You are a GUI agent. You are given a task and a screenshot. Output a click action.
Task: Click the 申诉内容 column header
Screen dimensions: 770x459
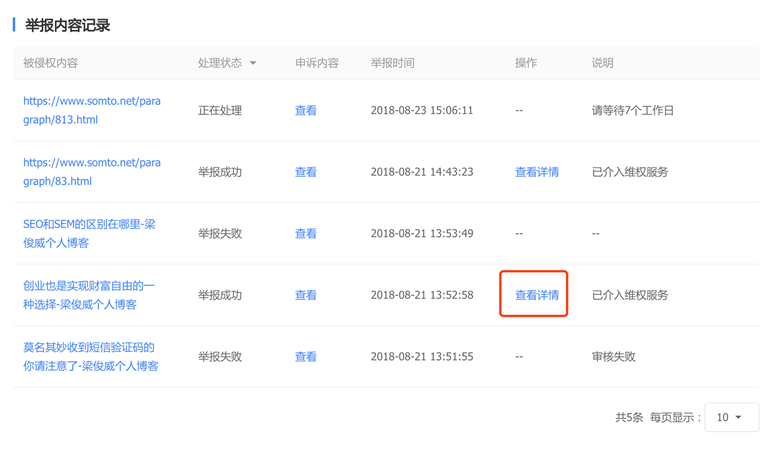click(317, 63)
